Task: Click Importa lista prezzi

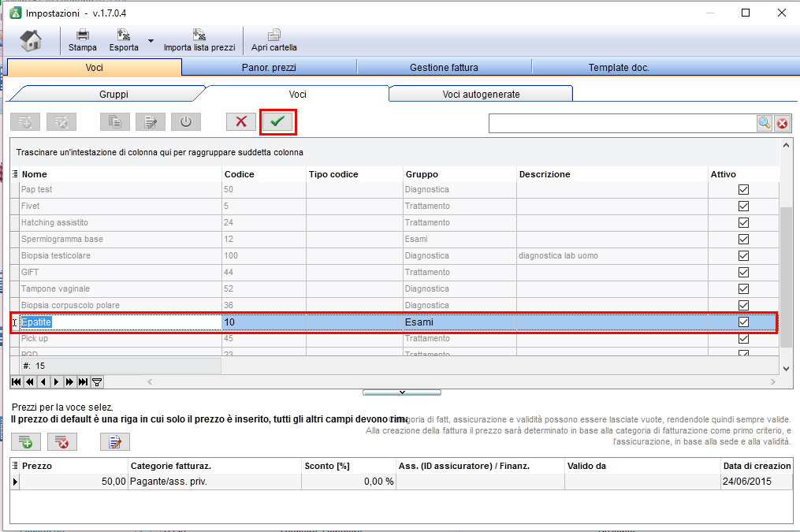Action: (x=199, y=41)
